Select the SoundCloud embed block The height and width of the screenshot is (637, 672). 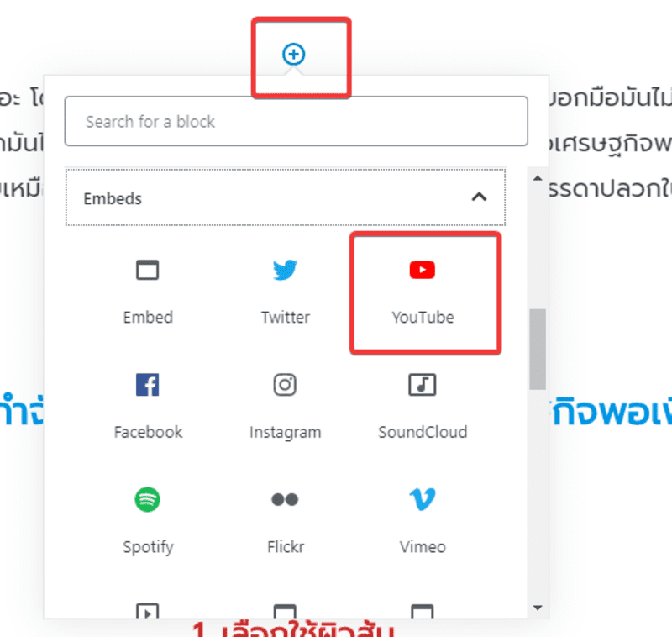coord(423,408)
